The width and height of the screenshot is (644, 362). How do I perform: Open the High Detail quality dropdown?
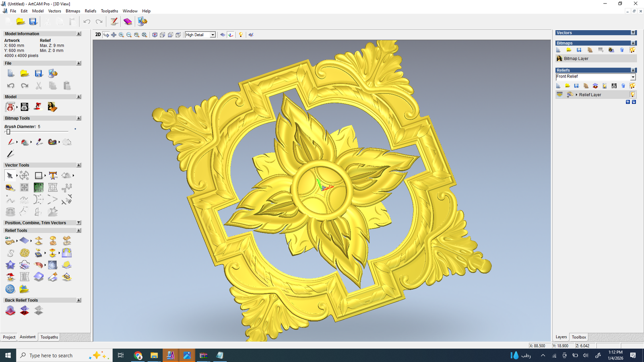pos(213,35)
